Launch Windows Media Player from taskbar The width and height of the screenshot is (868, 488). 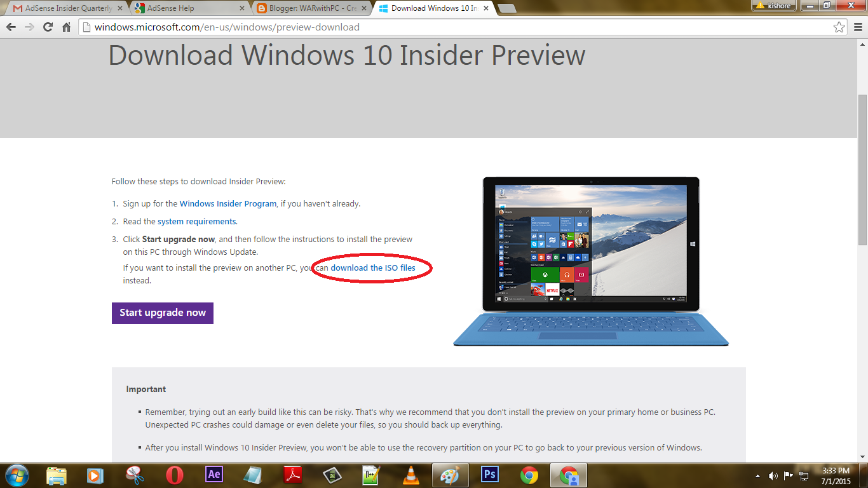(x=95, y=475)
